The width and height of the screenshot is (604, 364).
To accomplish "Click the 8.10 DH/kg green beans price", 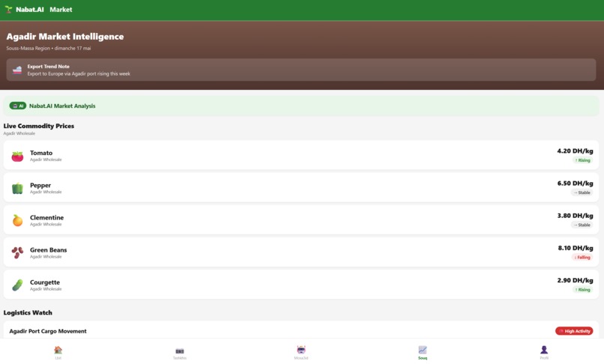I will click(x=576, y=248).
